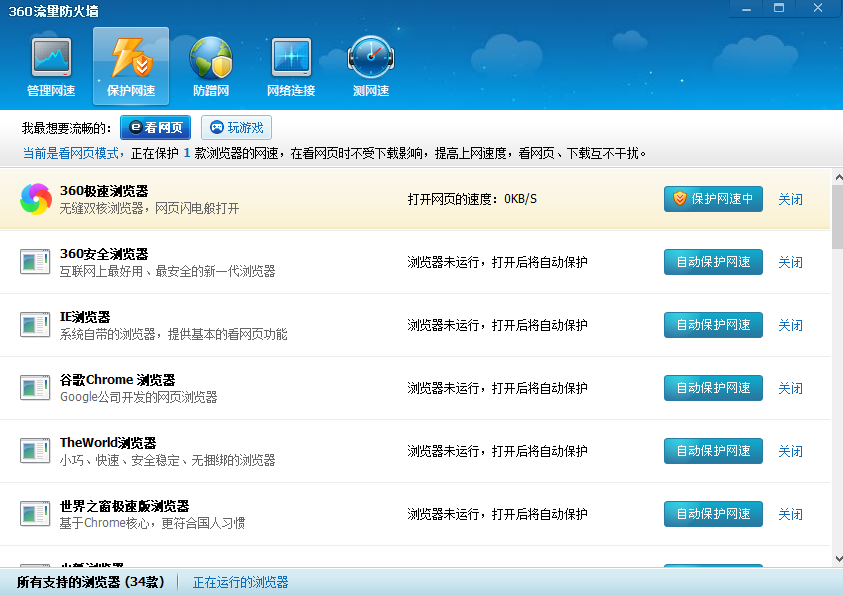
Task: Click 关闭 link for 360安全浏览器
Action: click(x=790, y=262)
